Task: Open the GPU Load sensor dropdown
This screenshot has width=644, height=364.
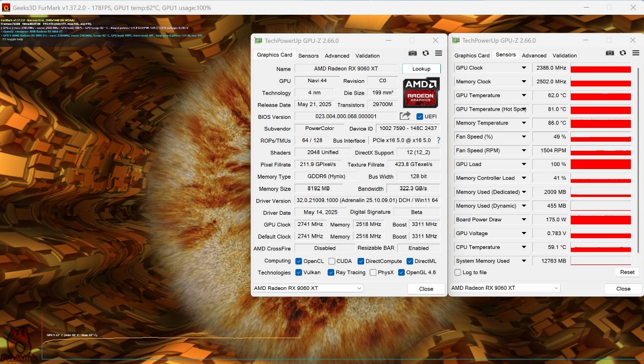Action: (524, 164)
